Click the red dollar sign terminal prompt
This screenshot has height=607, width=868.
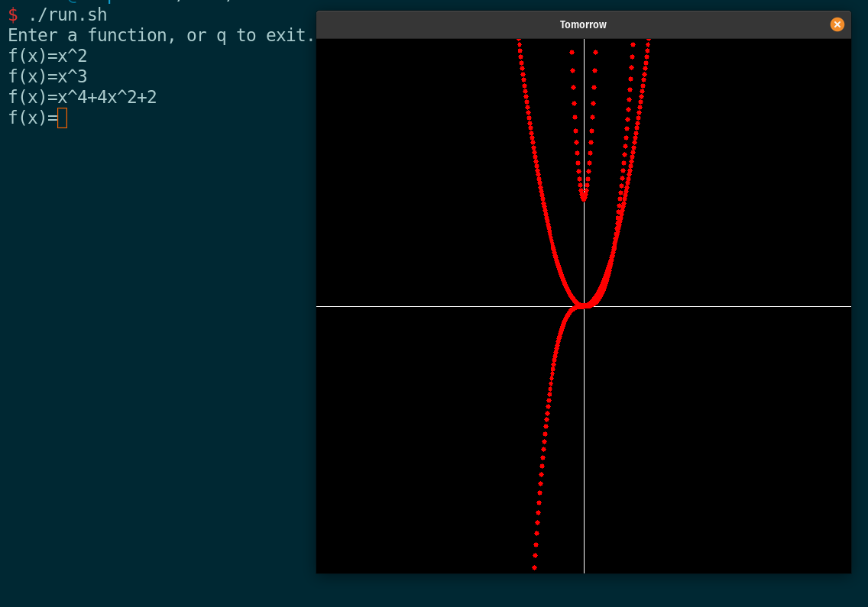click(13, 15)
